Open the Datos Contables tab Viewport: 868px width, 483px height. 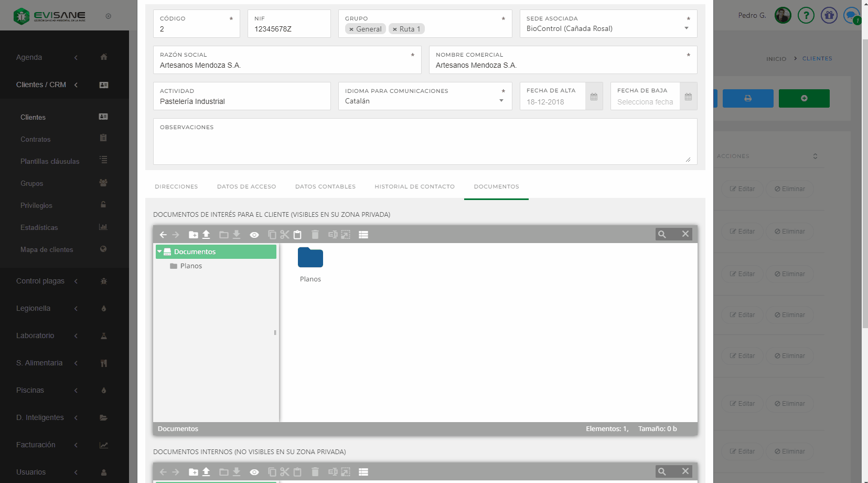(x=325, y=187)
